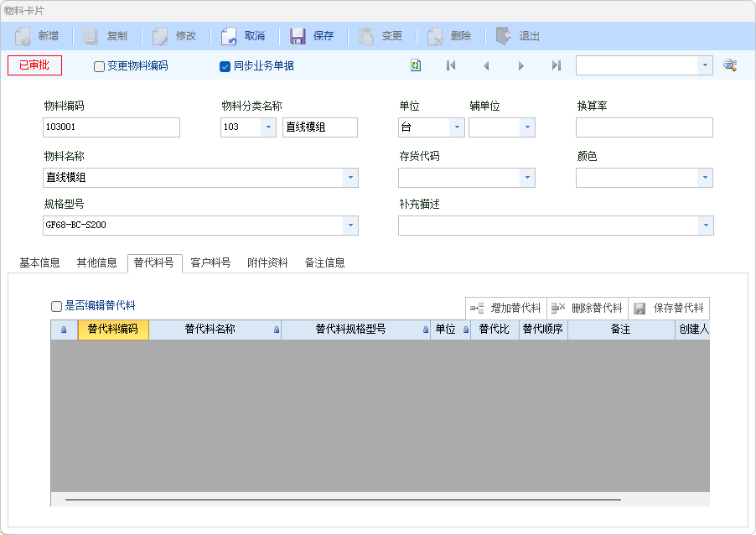
Task: Uncheck the 同步业务单据 checkbox
Action: pyautogui.click(x=225, y=66)
